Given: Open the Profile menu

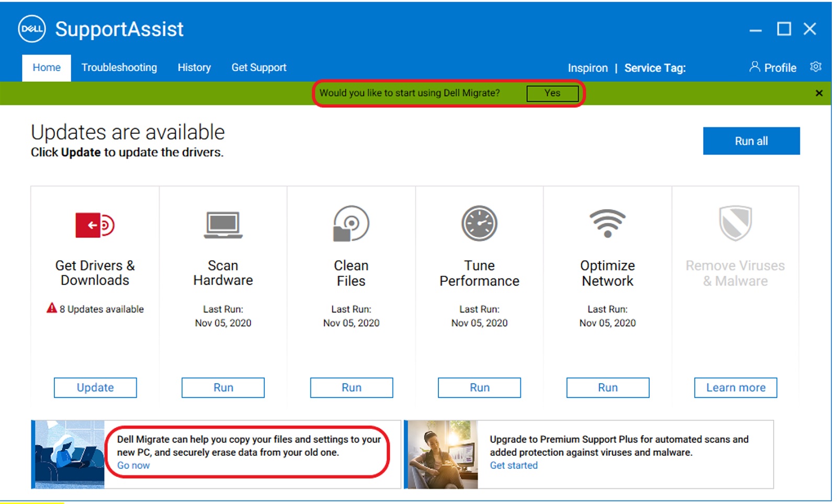Looking at the screenshot, I should tap(773, 67).
